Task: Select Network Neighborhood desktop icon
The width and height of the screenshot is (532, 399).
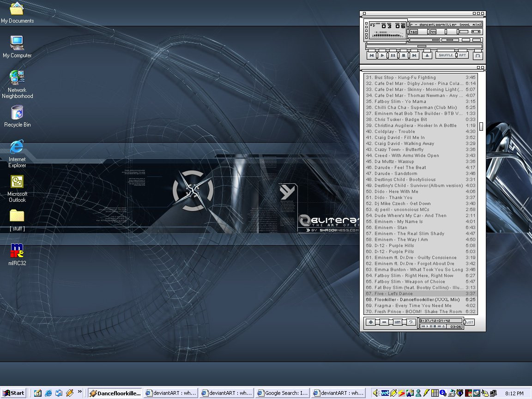Action: pyautogui.click(x=17, y=85)
